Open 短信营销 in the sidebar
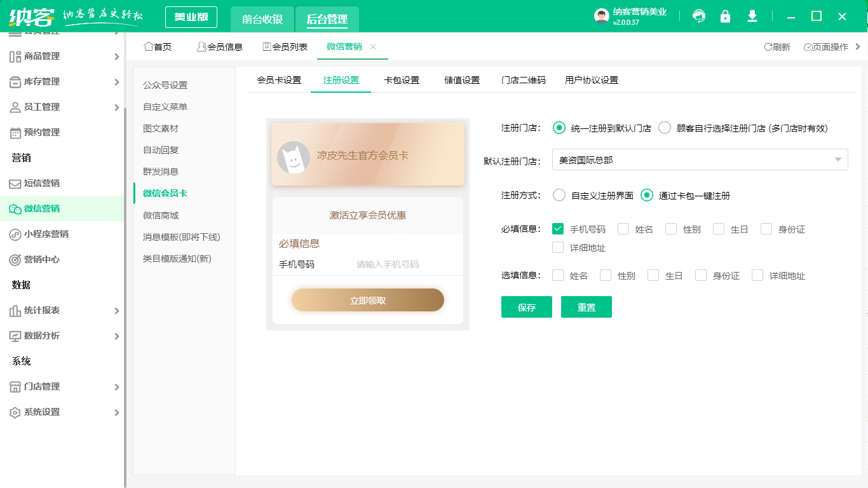This screenshot has height=488, width=868. [42, 183]
